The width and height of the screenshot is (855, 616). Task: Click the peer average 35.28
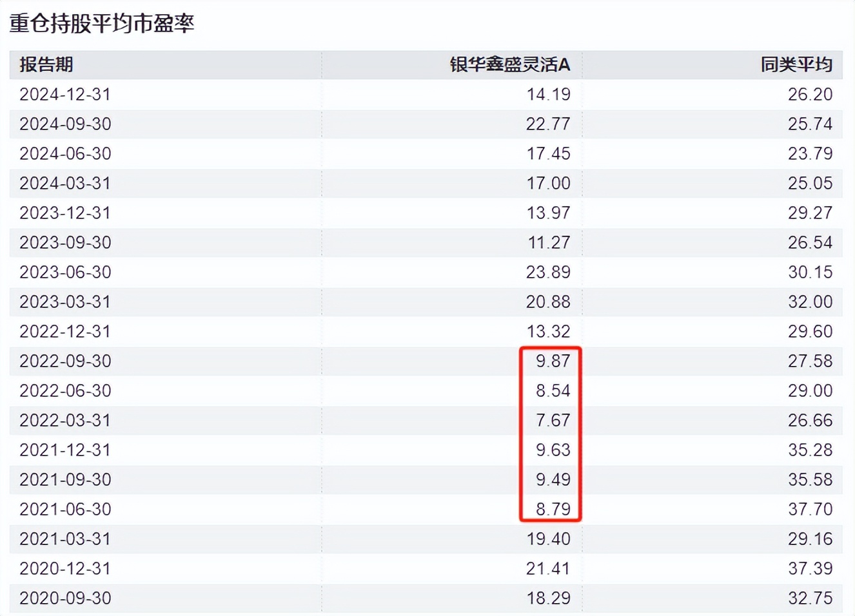[x=811, y=450]
